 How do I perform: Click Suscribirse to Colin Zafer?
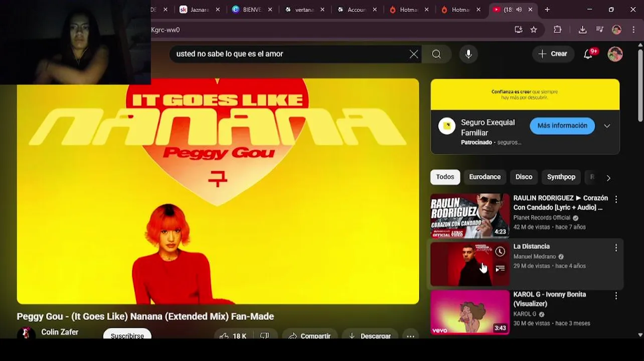point(127,335)
